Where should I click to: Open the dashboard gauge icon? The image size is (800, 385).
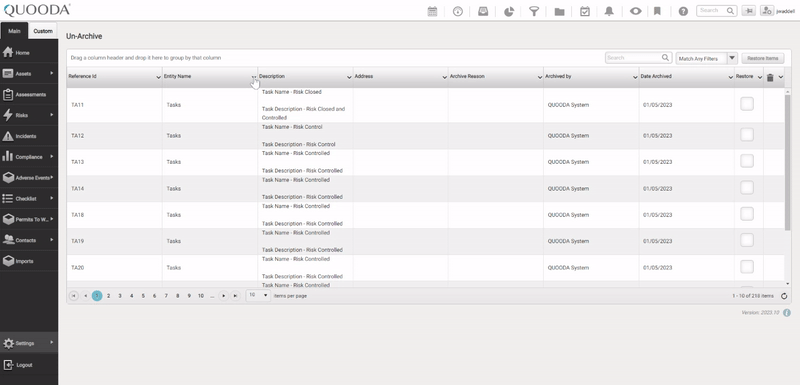458,11
